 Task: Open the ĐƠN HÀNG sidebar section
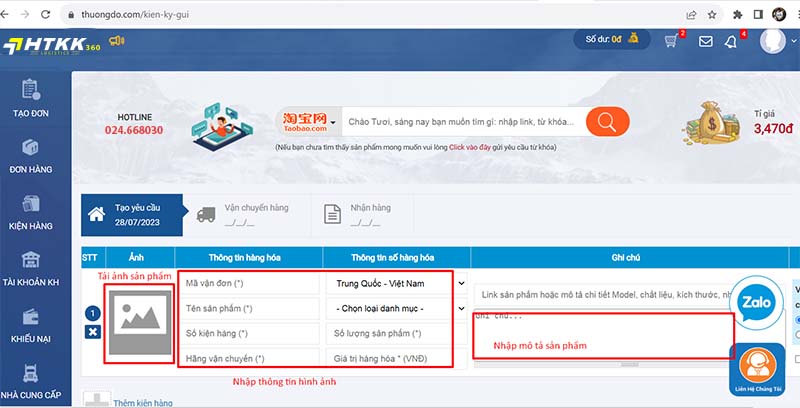click(x=31, y=156)
